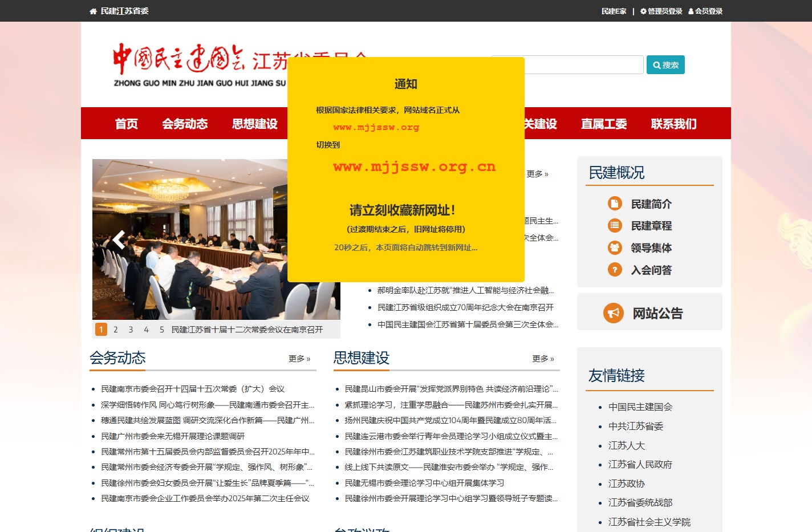This screenshot has width=812, height=532.
Task: Open friendly link 江苏省社会主义学院
Action: pyautogui.click(x=649, y=522)
